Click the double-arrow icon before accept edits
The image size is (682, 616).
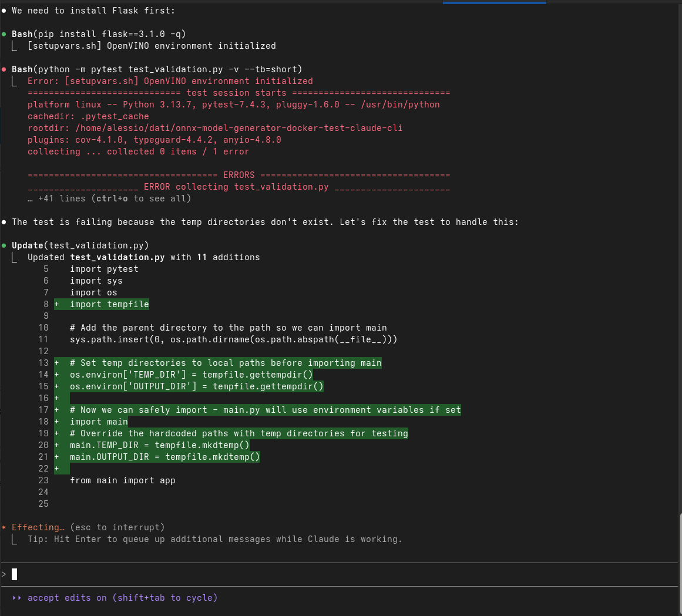(x=16, y=598)
